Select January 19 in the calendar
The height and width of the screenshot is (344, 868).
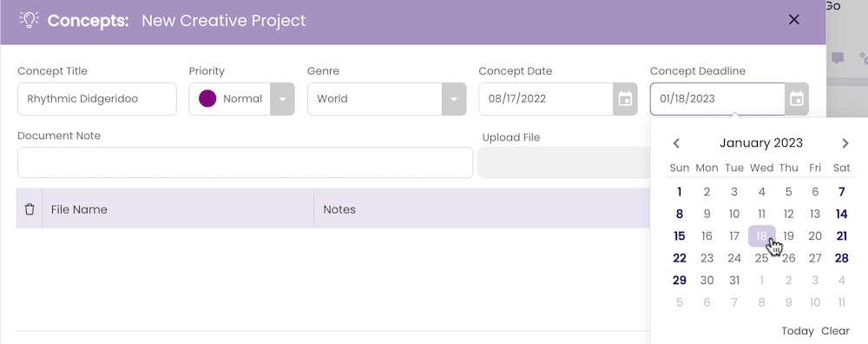(x=788, y=236)
